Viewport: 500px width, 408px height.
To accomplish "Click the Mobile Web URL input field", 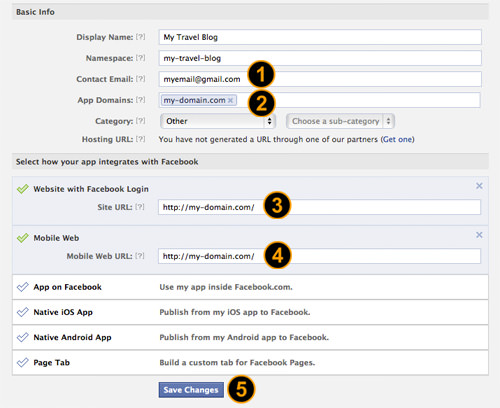I will pos(319,256).
